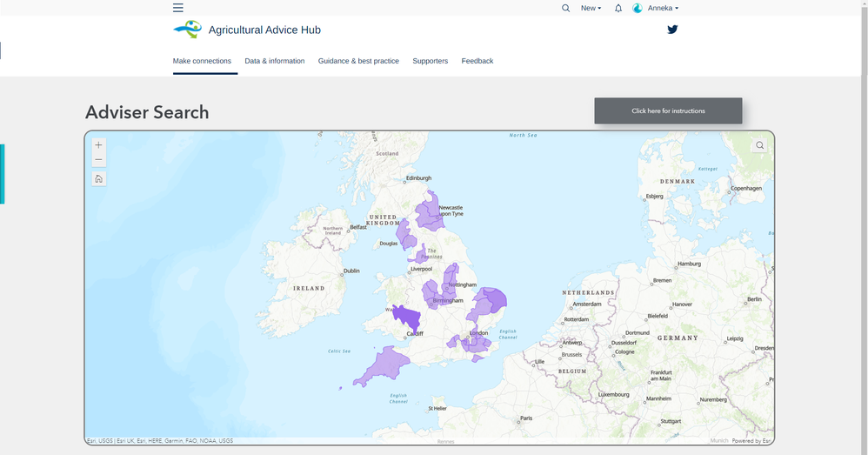Open the Feedback tab

tap(477, 61)
